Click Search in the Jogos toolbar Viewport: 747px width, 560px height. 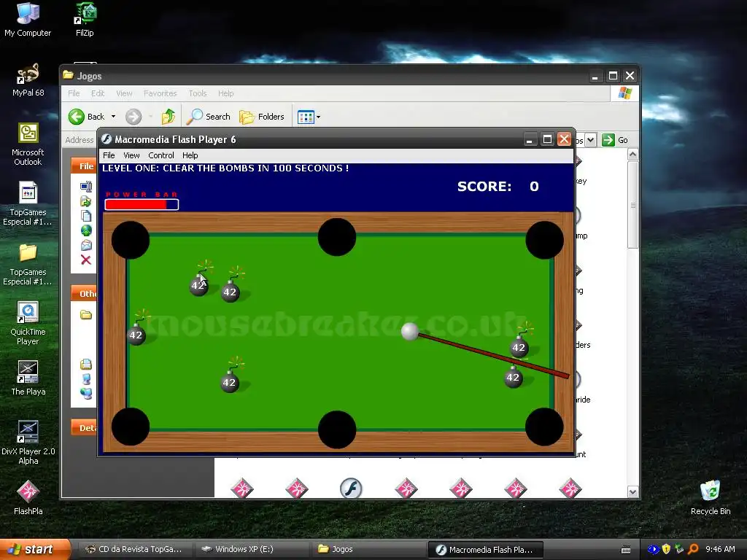pyautogui.click(x=208, y=117)
